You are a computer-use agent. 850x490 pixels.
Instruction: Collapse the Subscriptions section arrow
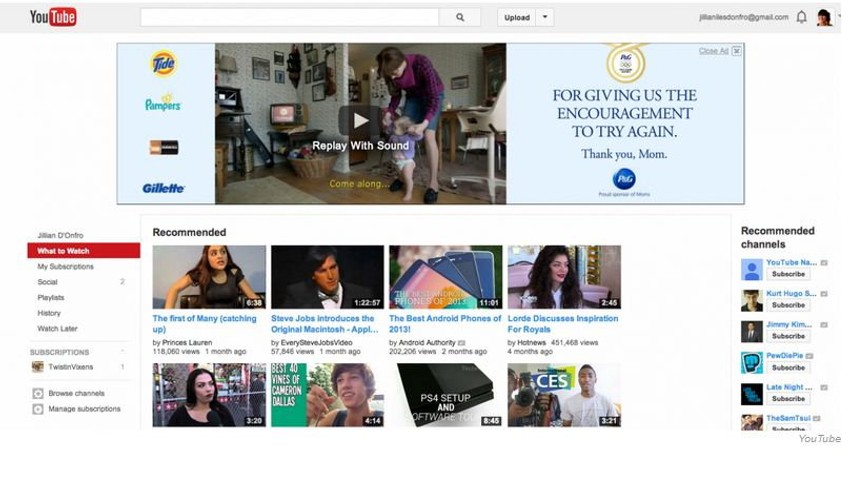tap(123, 352)
